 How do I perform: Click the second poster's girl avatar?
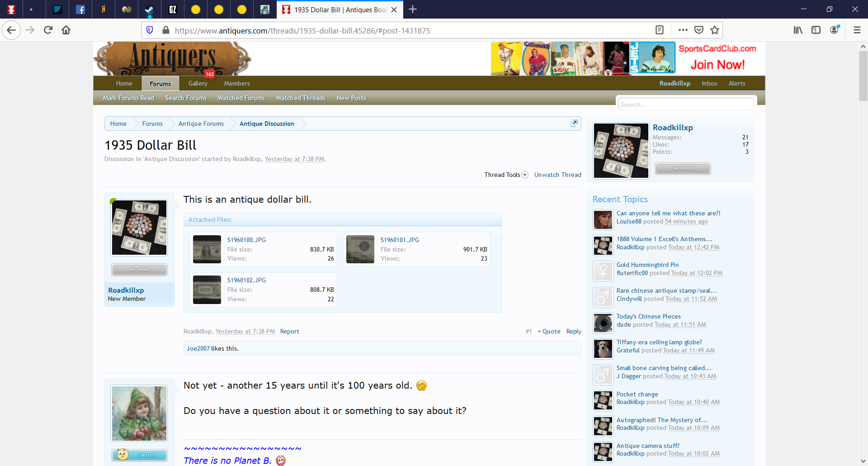pyautogui.click(x=139, y=414)
